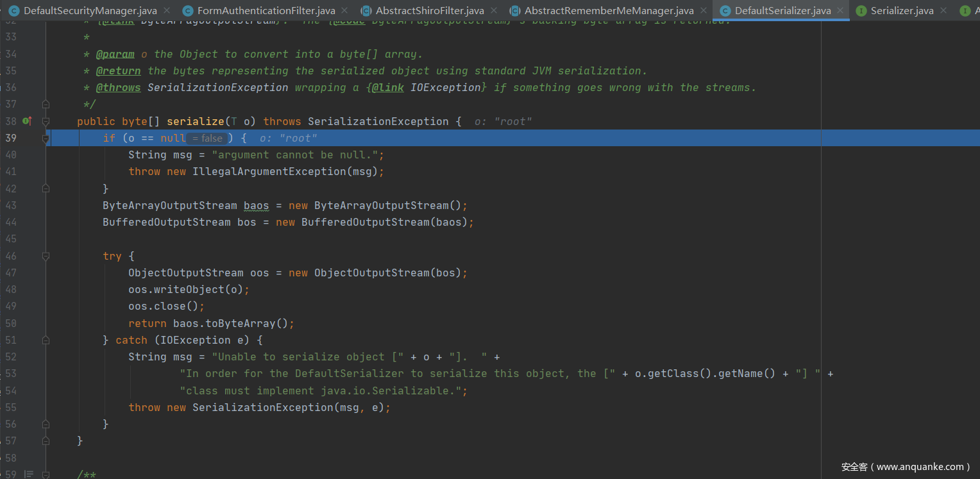
Task: Click the '= false' inline debug hint
Action: click(x=207, y=138)
